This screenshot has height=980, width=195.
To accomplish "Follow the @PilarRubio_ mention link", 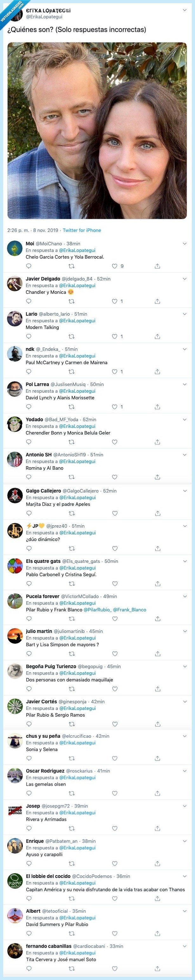I will click(98, 609).
